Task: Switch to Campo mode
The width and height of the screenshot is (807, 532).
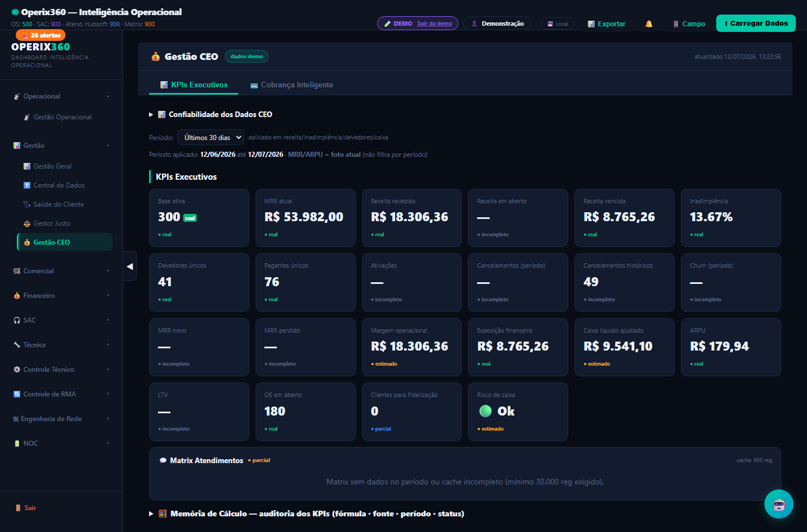Action: point(689,24)
